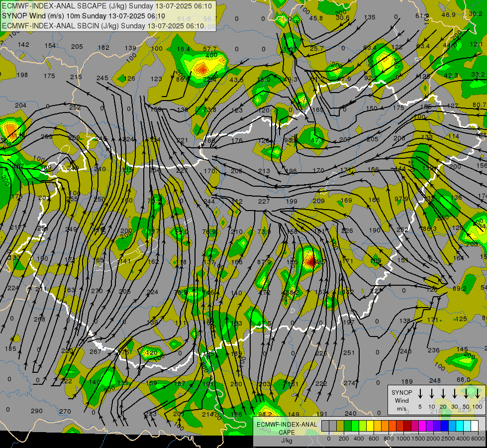Click the 'SYNOP' label in wind legend

401,393
